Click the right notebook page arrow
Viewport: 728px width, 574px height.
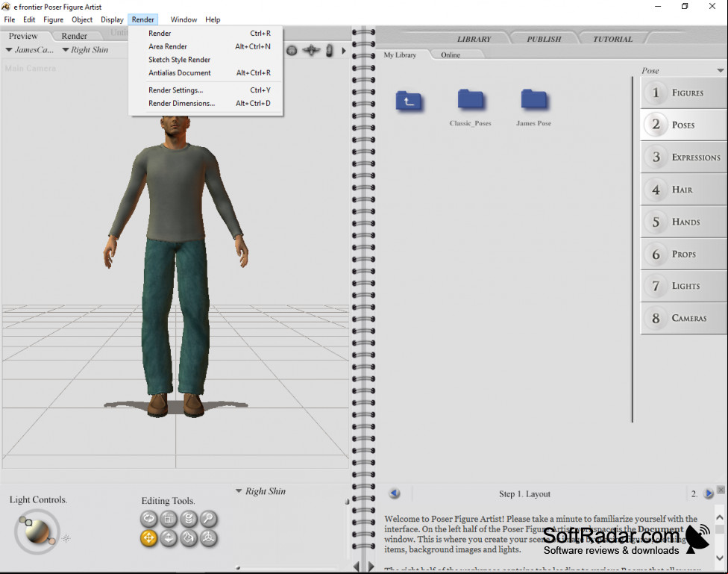pos(371,567)
